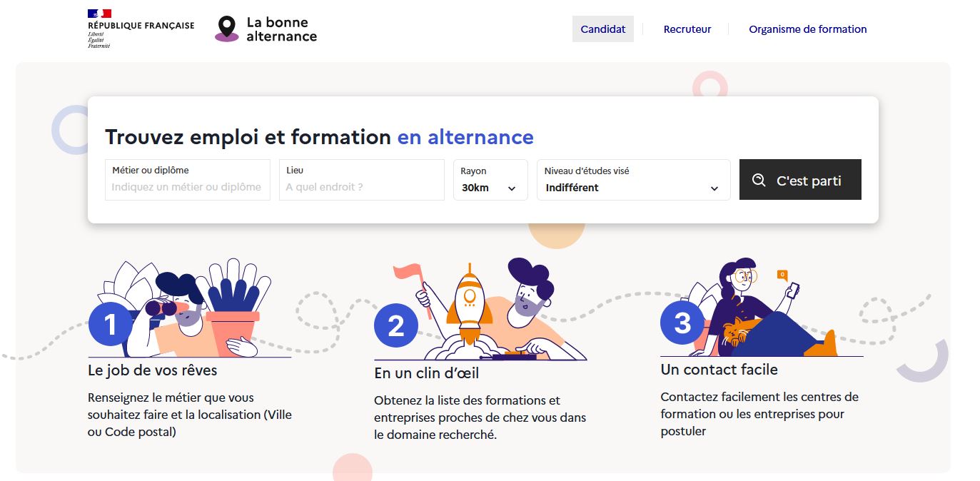Click the Rayon dropdown chevron arrow

coord(511,188)
